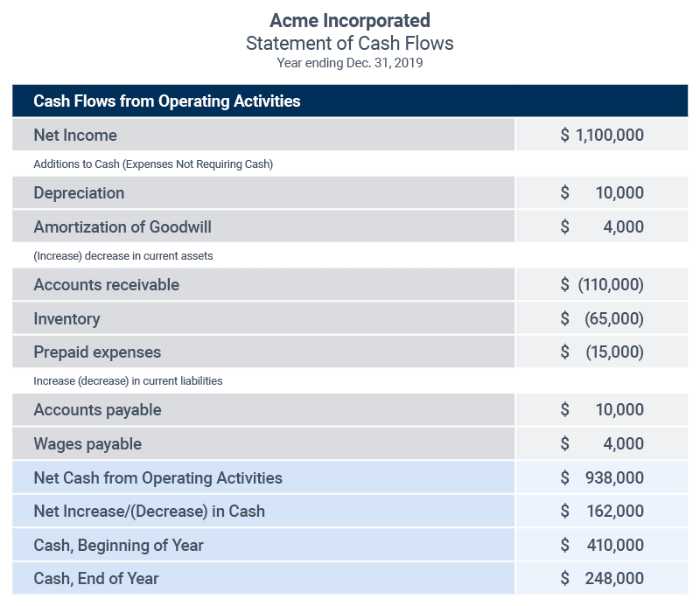Viewport: 700px width, 606px height.
Task: Click the Additions to Cash subheading
Action: pyautogui.click(x=153, y=164)
